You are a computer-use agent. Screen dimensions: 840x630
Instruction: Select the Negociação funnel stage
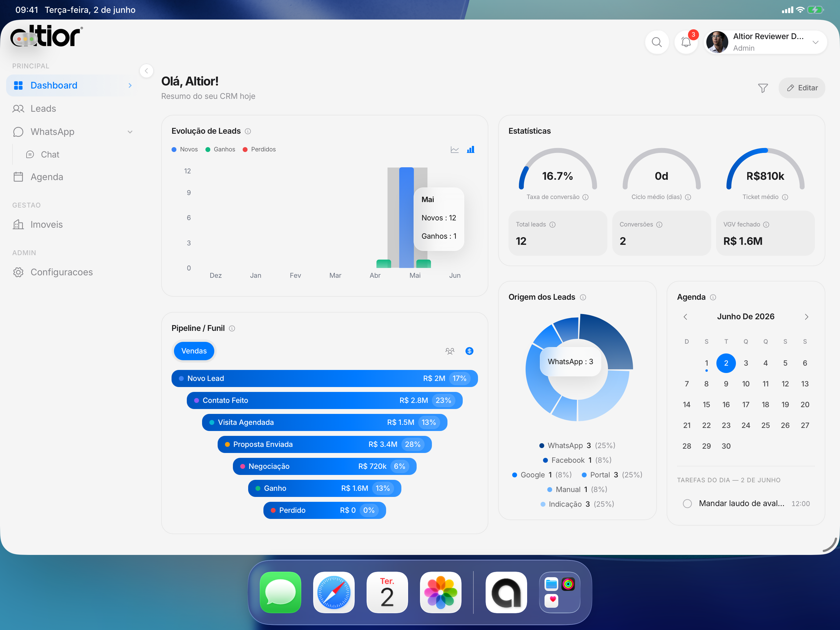[x=325, y=466]
